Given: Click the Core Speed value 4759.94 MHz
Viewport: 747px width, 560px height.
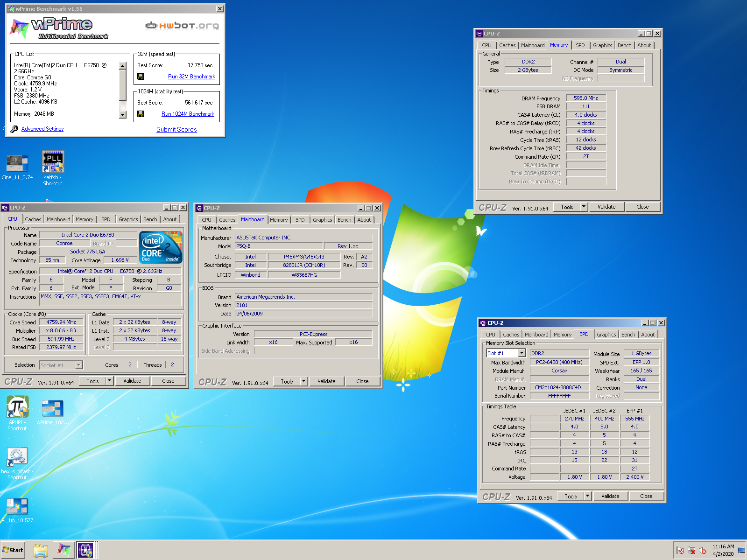Looking at the screenshot, I should [61, 322].
